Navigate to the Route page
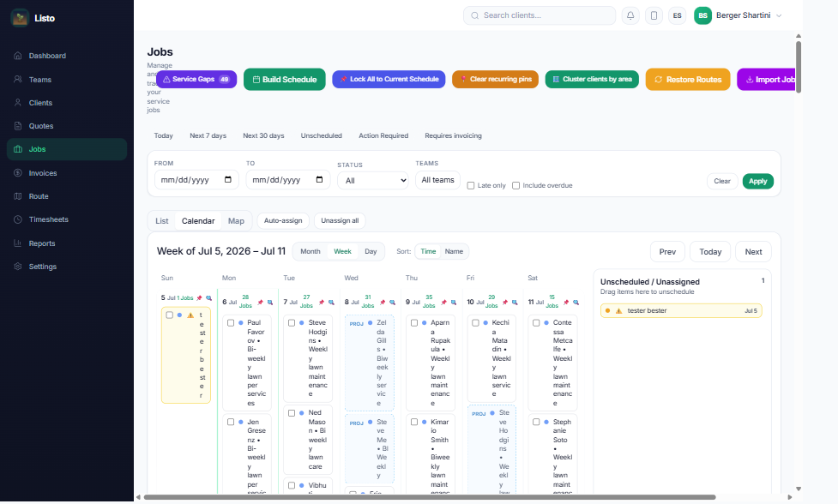Viewport: 838px width, 504px height. [67, 196]
